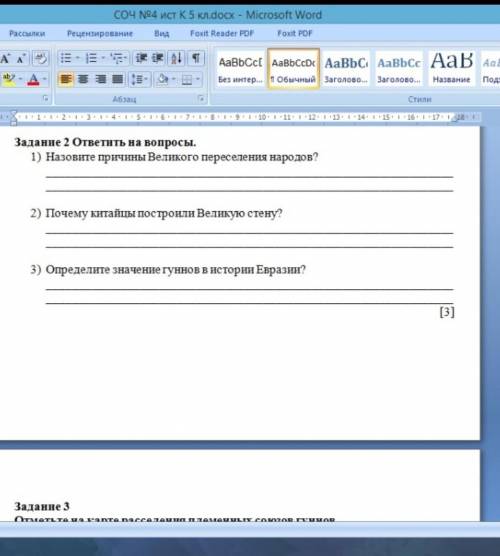Switch to the Foxit Reader PDF tab

coord(222,34)
